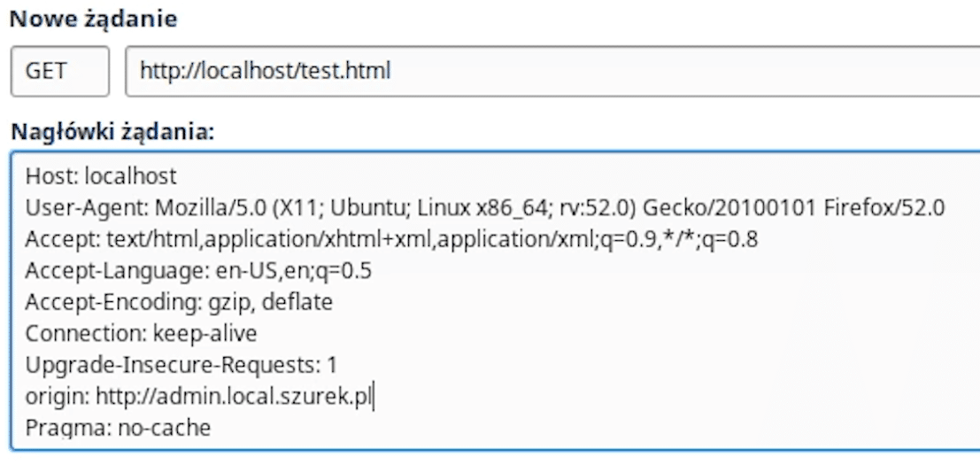The height and width of the screenshot is (465, 980).
Task: Place cursor on Upgrade-Insecure-Requests: 1 line
Action: [x=181, y=364]
